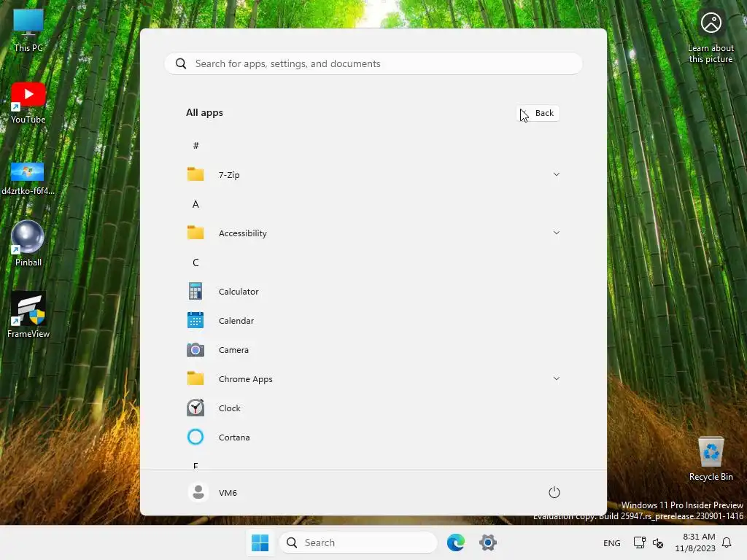This screenshot has height=560, width=747.
Task: Open the Calculator app icon
Action: pos(196,292)
